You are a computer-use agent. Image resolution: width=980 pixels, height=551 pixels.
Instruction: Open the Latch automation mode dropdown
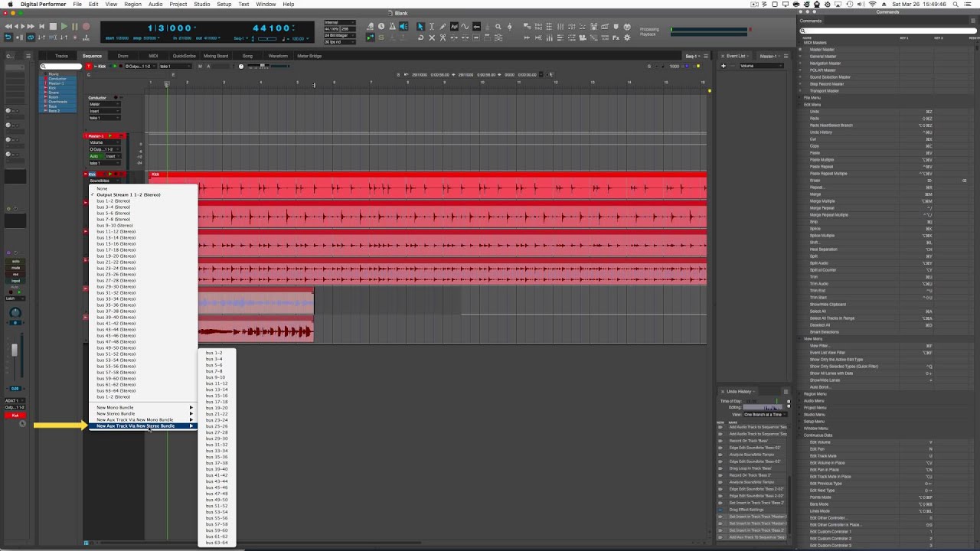(x=15, y=298)
